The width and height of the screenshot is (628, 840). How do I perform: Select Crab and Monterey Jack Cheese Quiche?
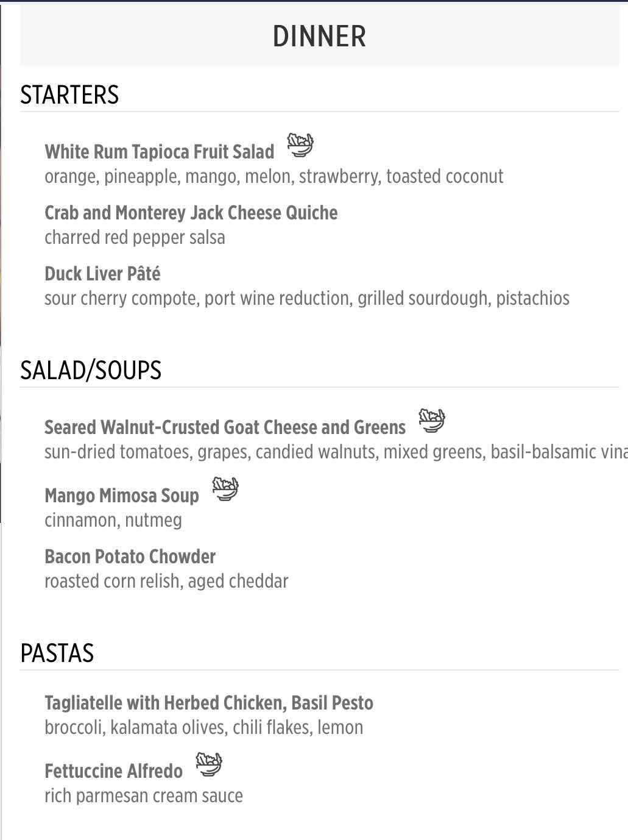click(191, 213)
